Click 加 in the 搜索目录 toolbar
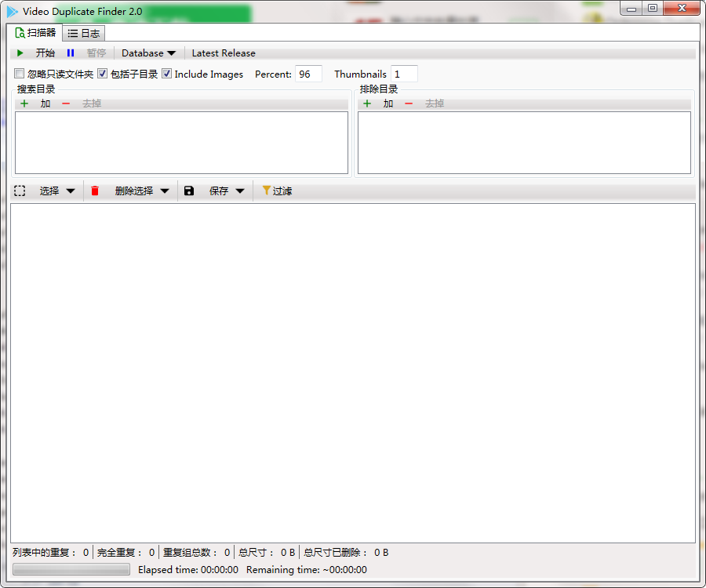 tap(45, 103)
